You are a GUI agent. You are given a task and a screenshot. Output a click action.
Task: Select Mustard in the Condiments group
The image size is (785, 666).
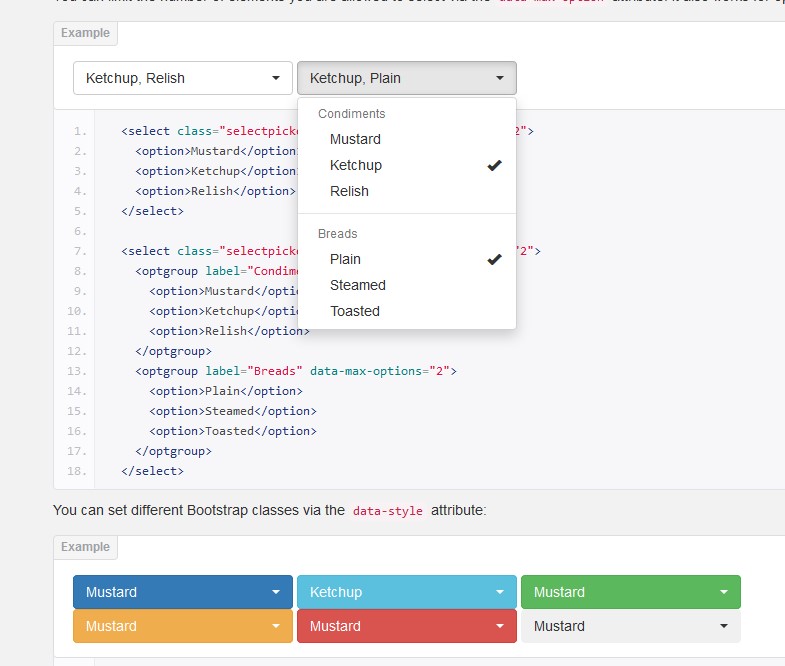pyautogui.click(x=355, y=139)
